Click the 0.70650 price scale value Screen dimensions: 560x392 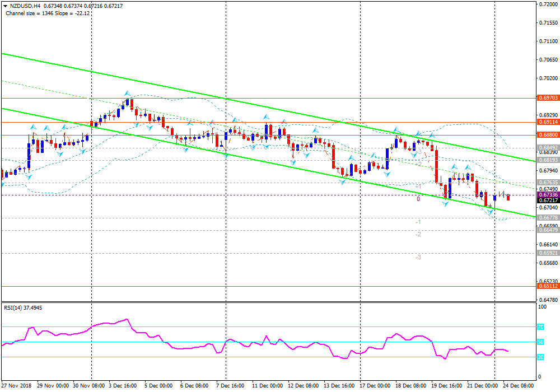pyautogui.click(x=548, y=59)
